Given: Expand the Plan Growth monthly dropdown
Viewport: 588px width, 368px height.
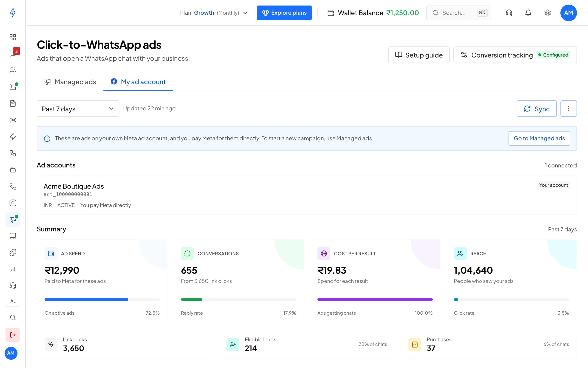Looking at the screenshot, I should pyautogui.click(x=214, y=13).
